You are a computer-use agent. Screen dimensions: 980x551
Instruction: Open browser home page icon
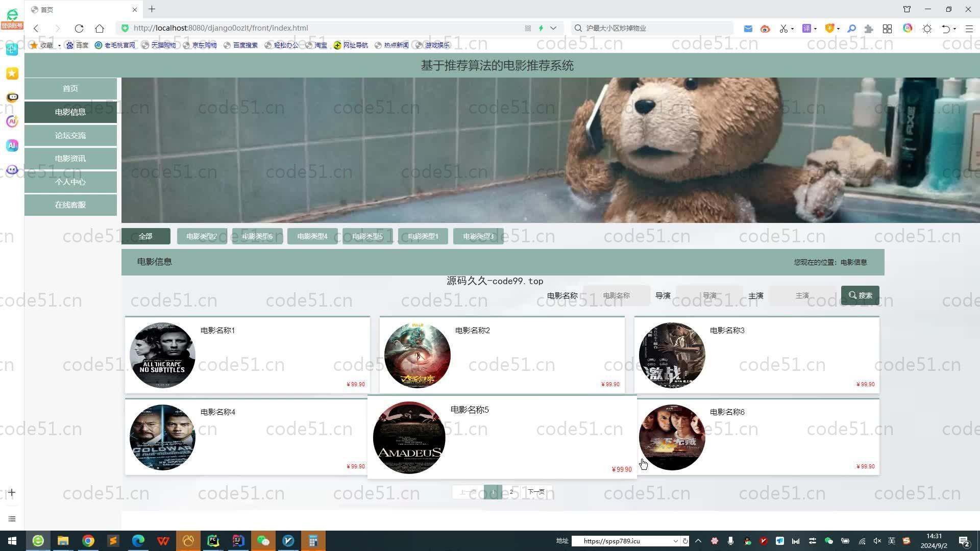tap(100, 28)
